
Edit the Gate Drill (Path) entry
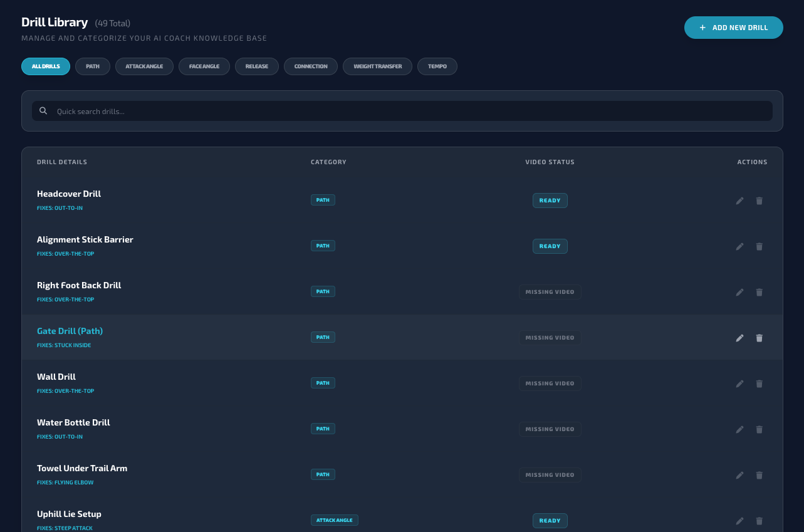coord(740,338)
